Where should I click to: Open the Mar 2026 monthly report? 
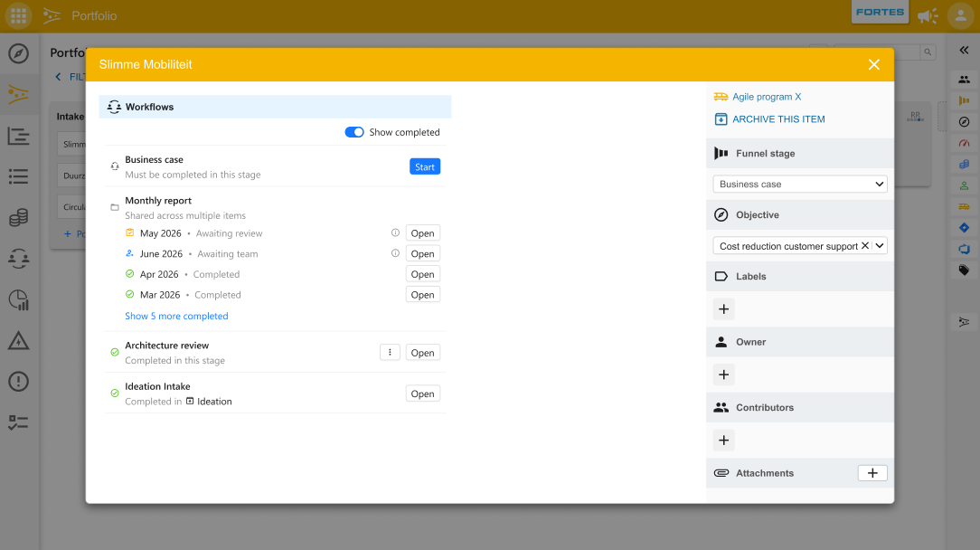coord(422,295)
